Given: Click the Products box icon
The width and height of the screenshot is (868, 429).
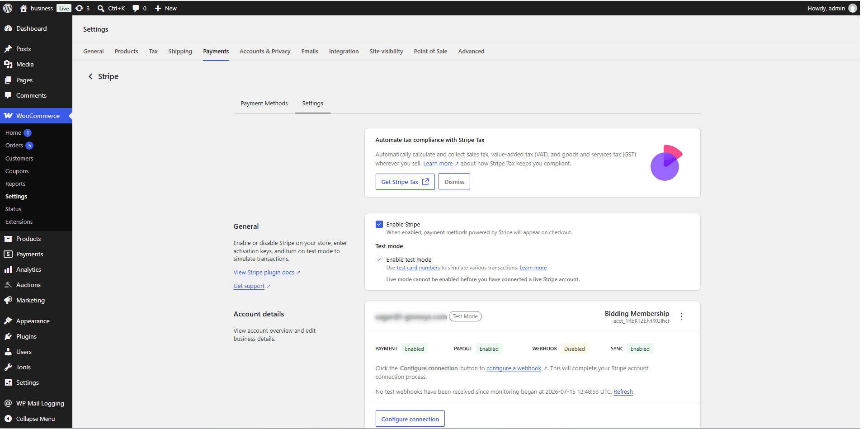Looking at the screenshot, I should 8,239.
